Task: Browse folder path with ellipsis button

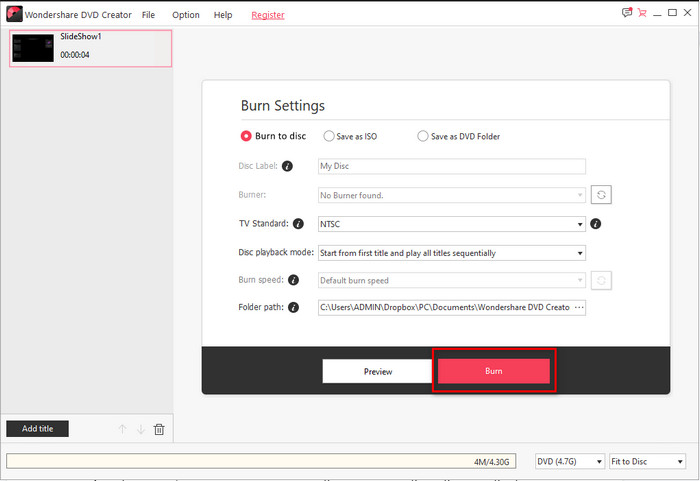Action: click(x=579, y=307)
